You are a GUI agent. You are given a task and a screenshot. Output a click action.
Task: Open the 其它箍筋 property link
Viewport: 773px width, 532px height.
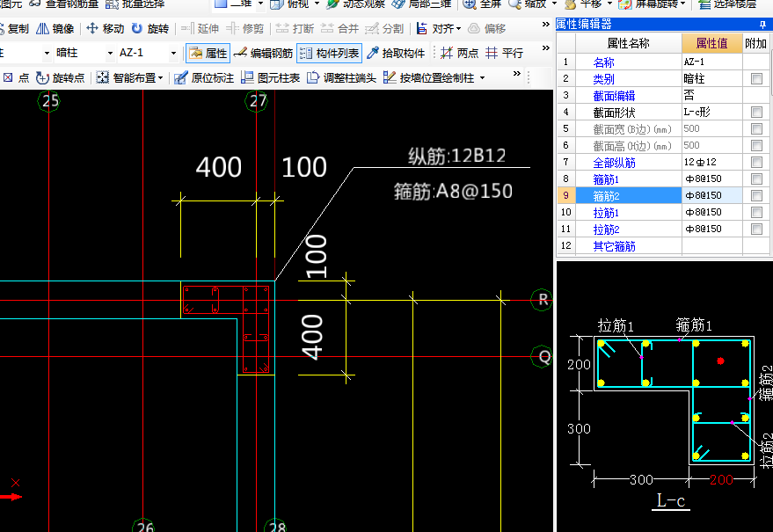(614, 246)
